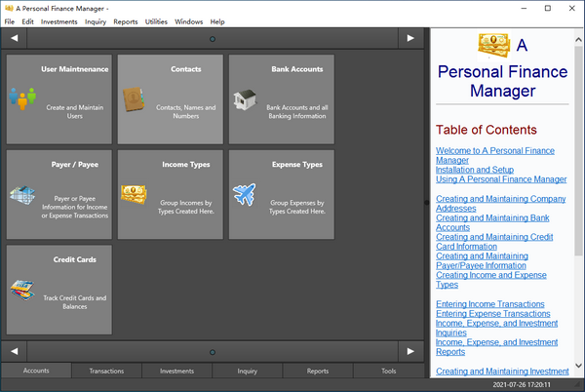Open Creating and Maintaining Investment link
The height and width of the screenshot is (392, 585).
click(502, 372)
